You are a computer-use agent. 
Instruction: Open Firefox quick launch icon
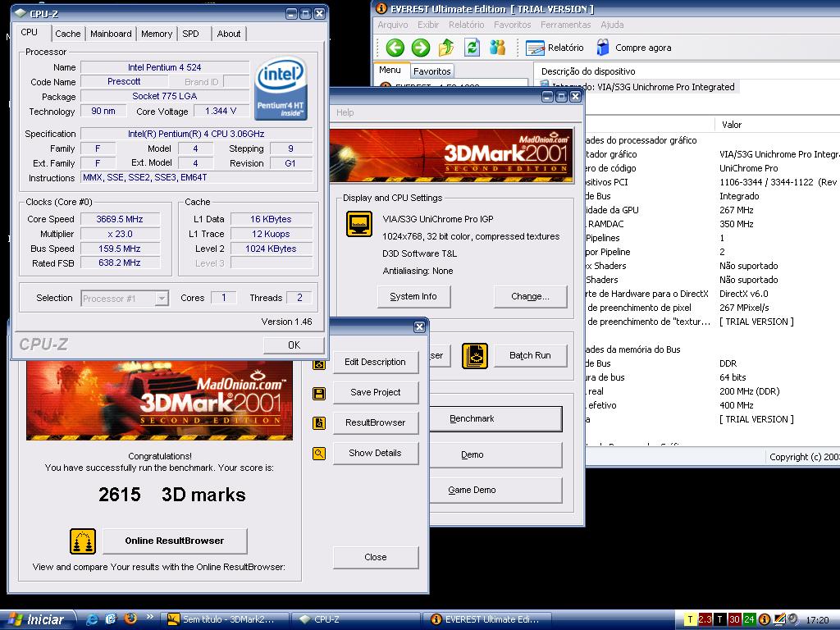tap(130, 619)
